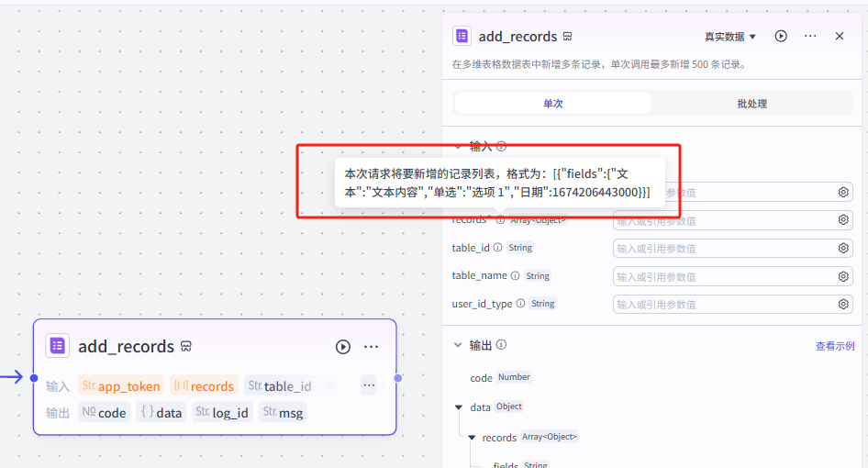The image size is (868, 468).
Task: Click info icon beside records label
Action: [x=500, y=220]
